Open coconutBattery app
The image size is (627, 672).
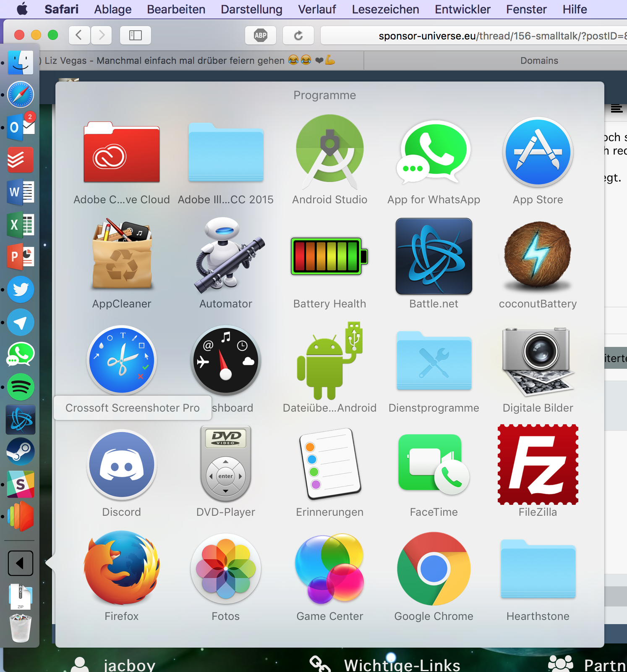538,256
